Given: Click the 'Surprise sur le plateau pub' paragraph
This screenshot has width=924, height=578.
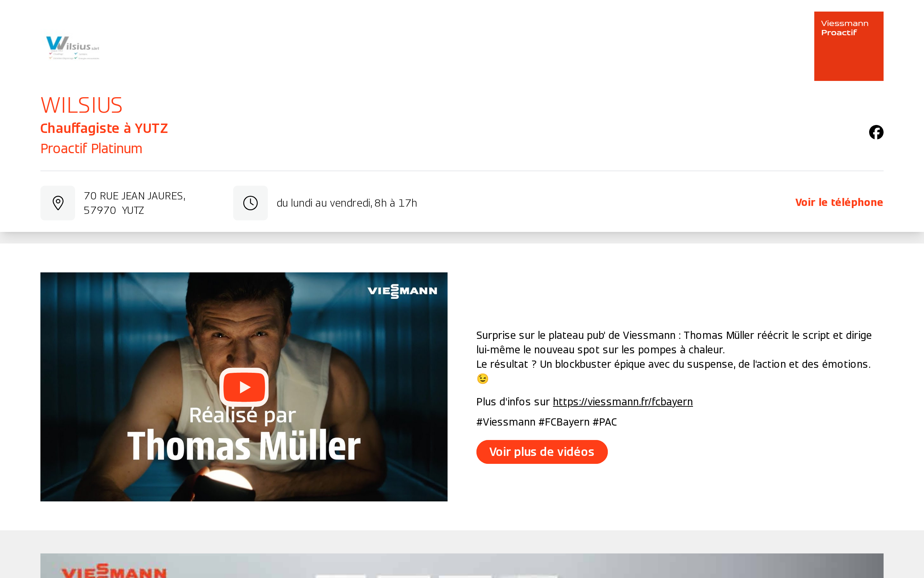Looking at the screenshot, I should [674, 356].
